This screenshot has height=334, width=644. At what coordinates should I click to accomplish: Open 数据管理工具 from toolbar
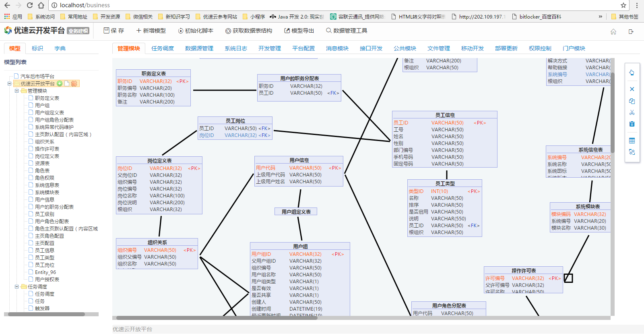pyautogui.click(x=347, y=31)
